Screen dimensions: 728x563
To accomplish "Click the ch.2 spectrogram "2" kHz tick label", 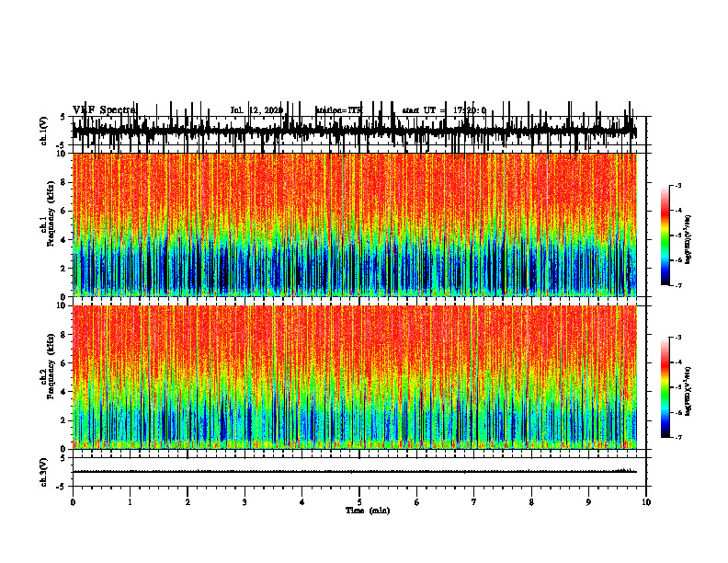I will click(64, 420).
